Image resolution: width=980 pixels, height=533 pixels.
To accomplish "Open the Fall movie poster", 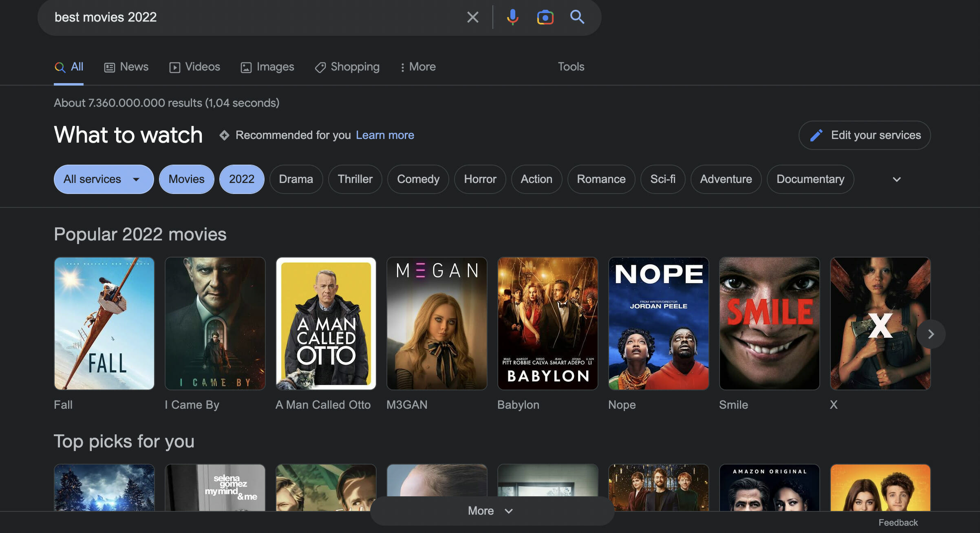I will [x=104, y=323].
